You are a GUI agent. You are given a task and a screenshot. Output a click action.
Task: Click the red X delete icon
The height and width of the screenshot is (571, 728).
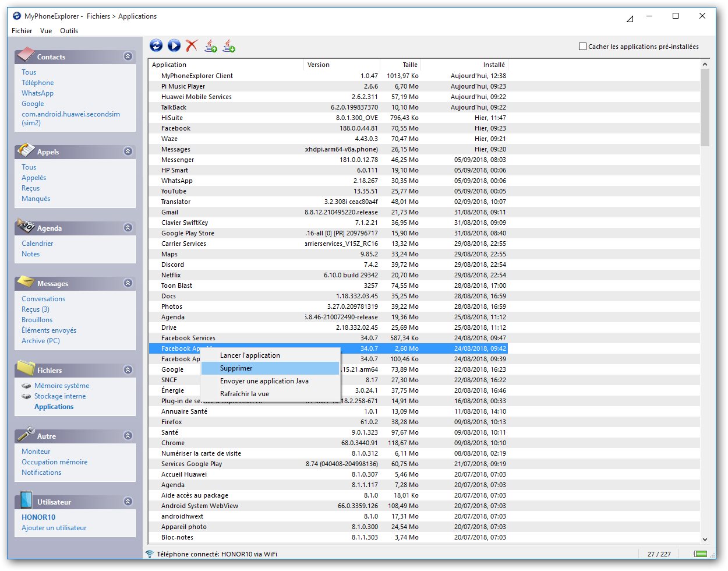click(192, 45)
